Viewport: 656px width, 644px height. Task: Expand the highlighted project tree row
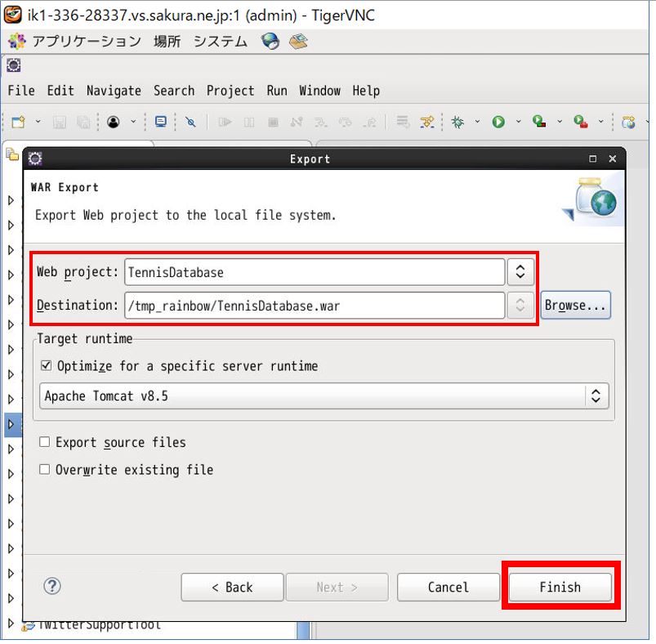pyautogui.click(x=11, y=424)
